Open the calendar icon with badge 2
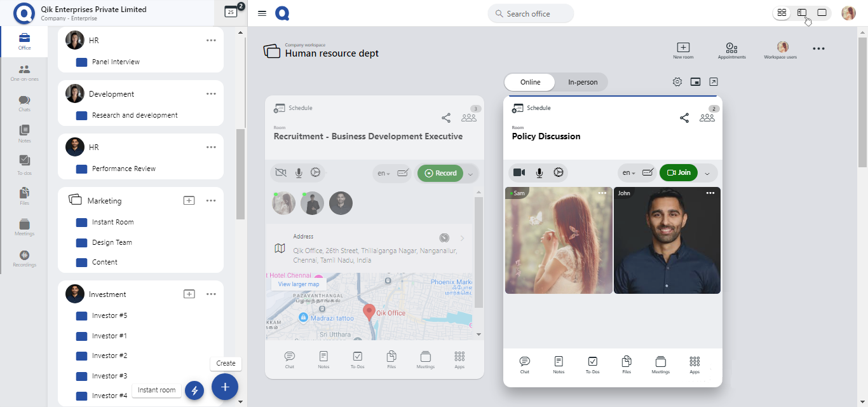 click(x=231, y=11)
